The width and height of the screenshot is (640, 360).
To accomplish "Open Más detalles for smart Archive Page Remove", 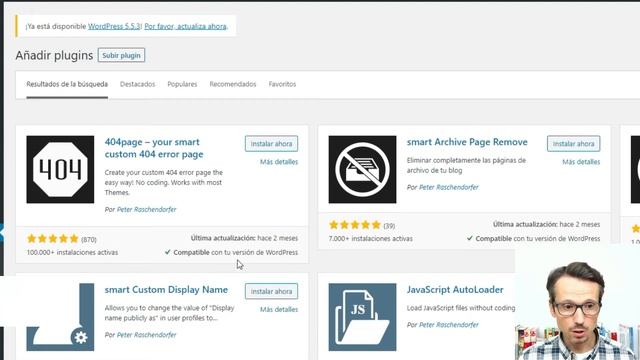I will pos(581,162).
